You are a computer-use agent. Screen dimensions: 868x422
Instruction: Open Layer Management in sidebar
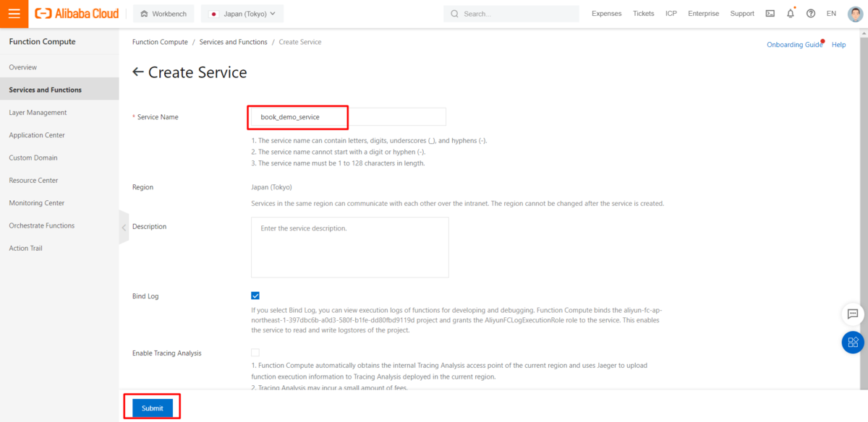(59, 113)
